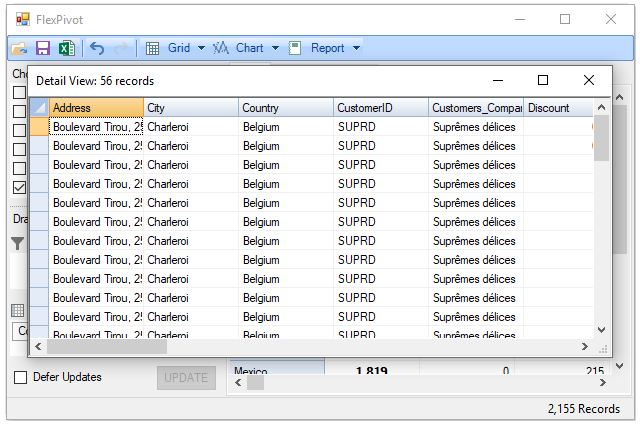Click the filter funnel icon in the left panel
640x426 pixels.
tap(18, 243)
